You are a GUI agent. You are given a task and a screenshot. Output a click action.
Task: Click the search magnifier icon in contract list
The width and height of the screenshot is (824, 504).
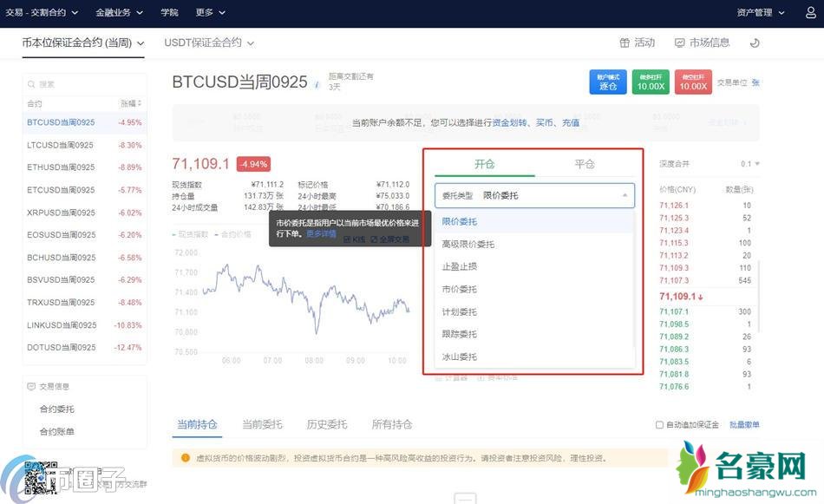[32, 84]
